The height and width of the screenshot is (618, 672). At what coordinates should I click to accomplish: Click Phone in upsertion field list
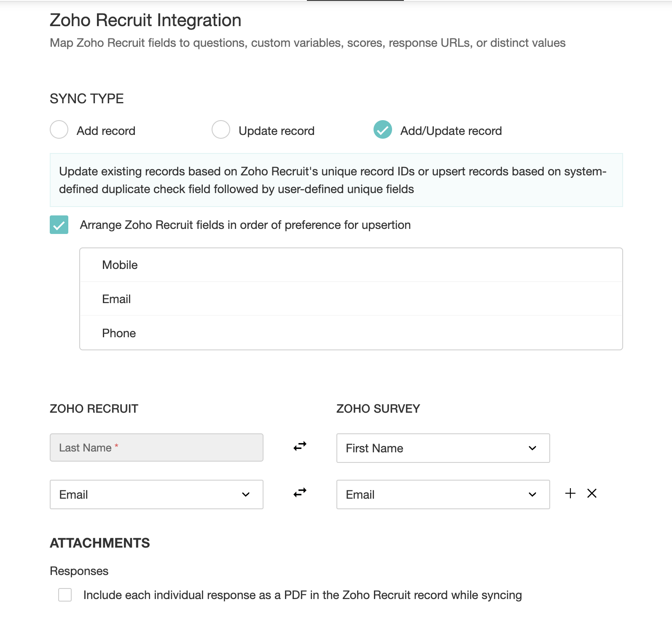click(x=119, y=333)
